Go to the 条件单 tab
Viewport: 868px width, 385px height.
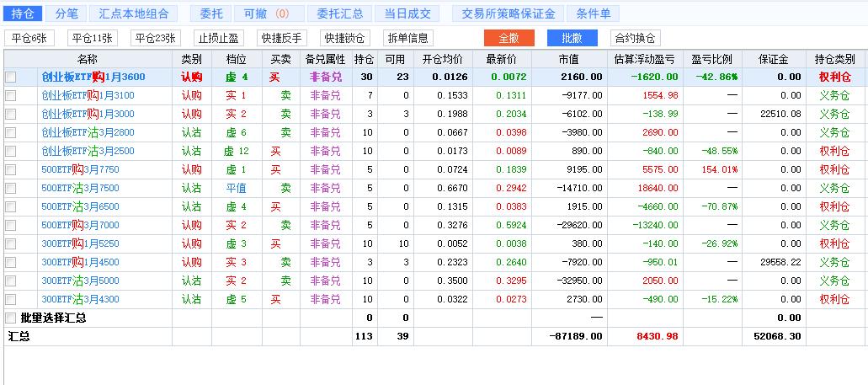point(594,13)
